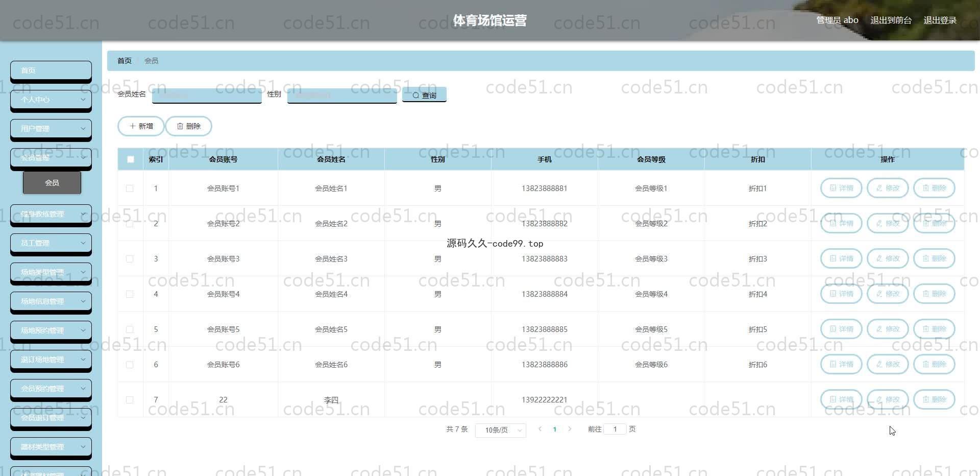980x476 pixels.
Task: Click 首页 breadcrumb link
Action: (125, 61)
